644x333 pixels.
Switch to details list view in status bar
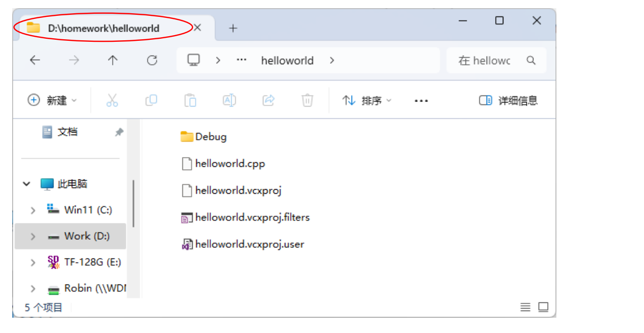coord(525,307)
